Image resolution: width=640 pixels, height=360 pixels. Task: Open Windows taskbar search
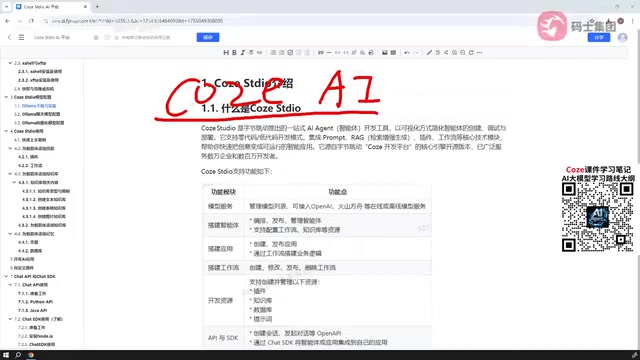click(x=18, y=355)
